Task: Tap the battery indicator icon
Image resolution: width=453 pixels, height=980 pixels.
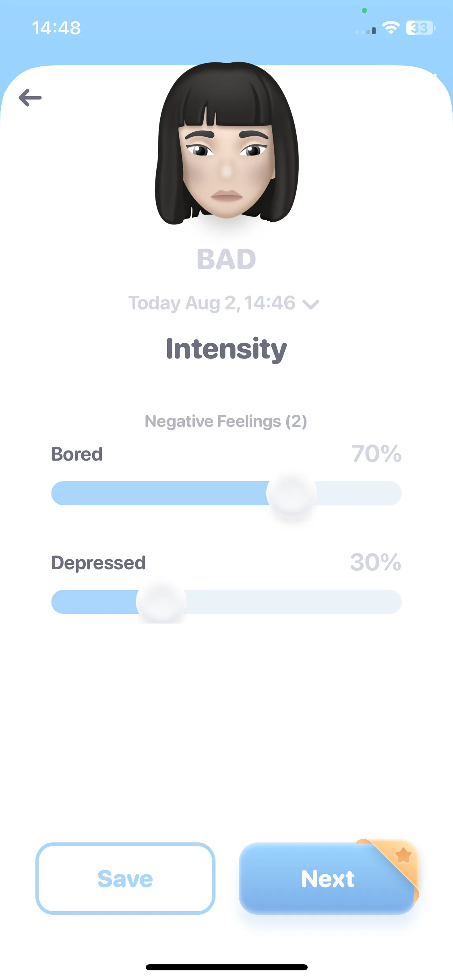Action: click(420, 28)
